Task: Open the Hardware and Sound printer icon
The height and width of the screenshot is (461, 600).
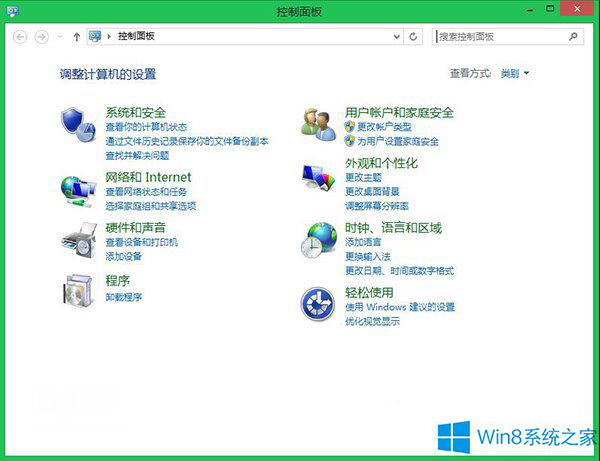Action: (x=79, y=240)
